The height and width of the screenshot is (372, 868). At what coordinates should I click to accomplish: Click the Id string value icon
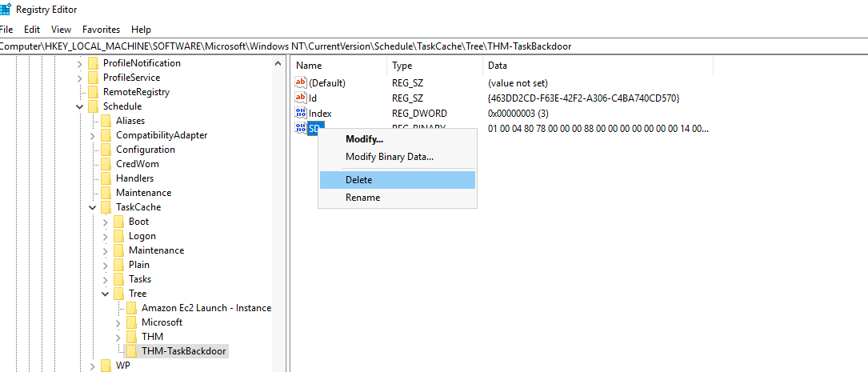[301, 98]
